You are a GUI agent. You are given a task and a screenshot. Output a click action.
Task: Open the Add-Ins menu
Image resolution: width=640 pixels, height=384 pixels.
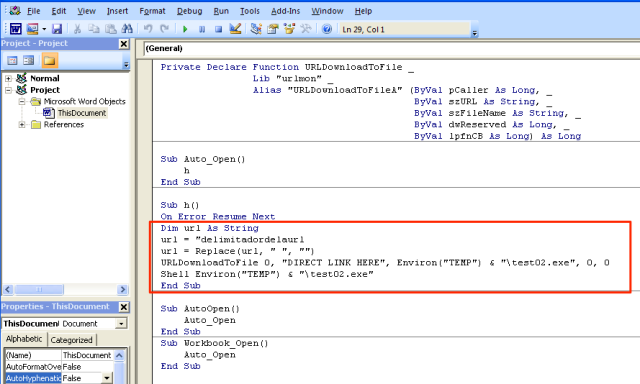pyautogui.click(x=285, y=11)
